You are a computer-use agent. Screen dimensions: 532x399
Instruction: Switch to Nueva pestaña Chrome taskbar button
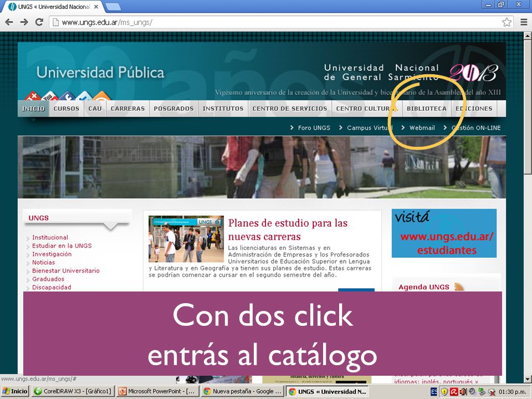click(x=242, y=391)
